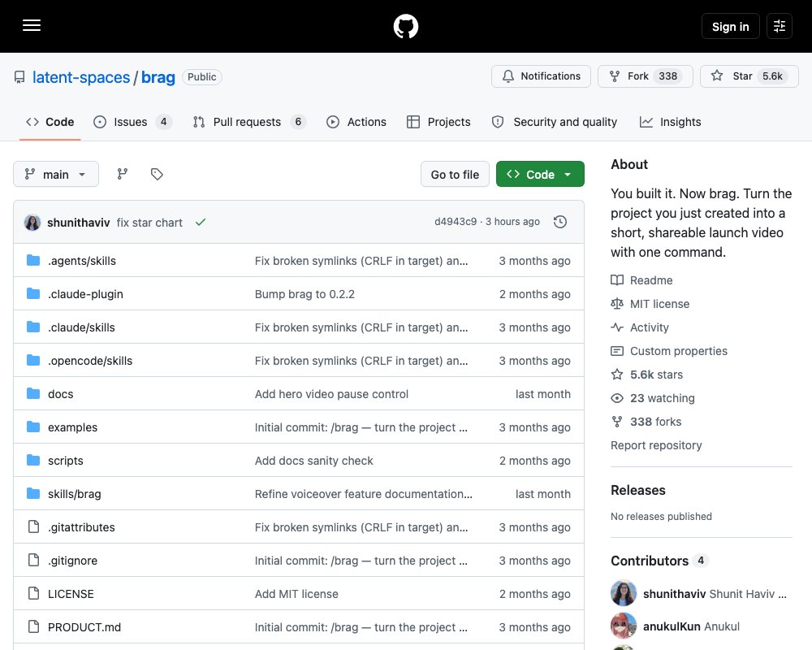Open the latent-spaces owner link
The width and height of the screenshot is (812, 650).
pyautogui.click(x=81, y=77)
